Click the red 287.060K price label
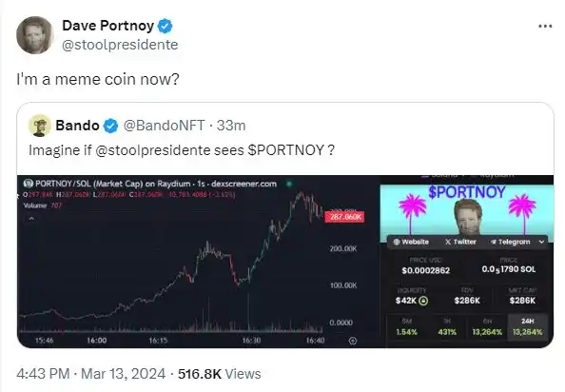 click(x=345, y=217)
